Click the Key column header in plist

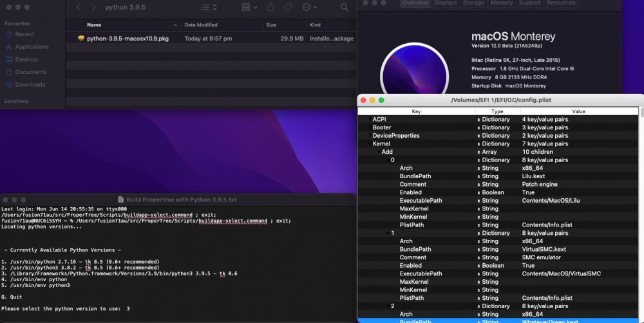[416, 111]
